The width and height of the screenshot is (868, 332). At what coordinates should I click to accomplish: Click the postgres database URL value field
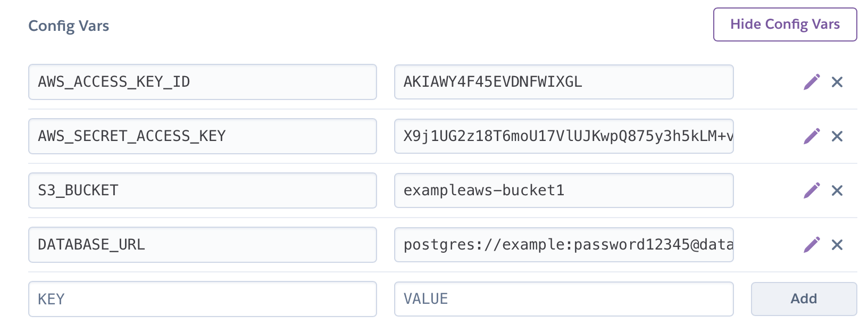pyautogui.click(x=564, y=245)
